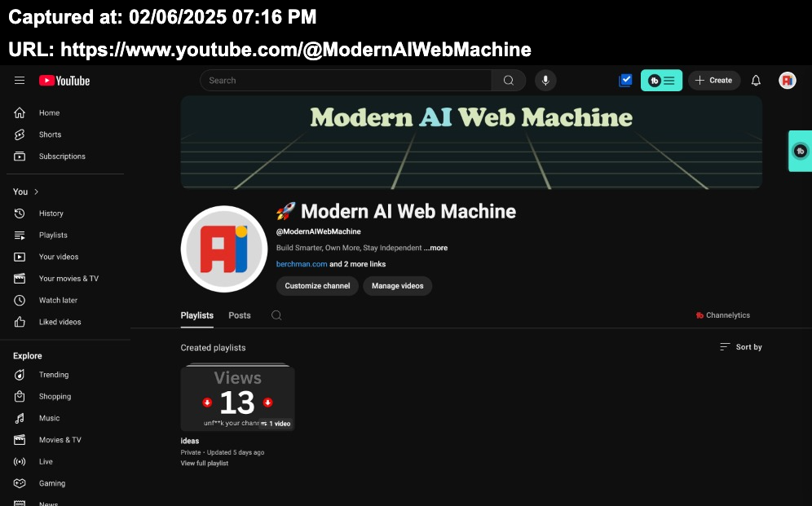The image size is (812, 506).
Task: Click the Modern AI Web Machine banner
Action: coord(471,143)
